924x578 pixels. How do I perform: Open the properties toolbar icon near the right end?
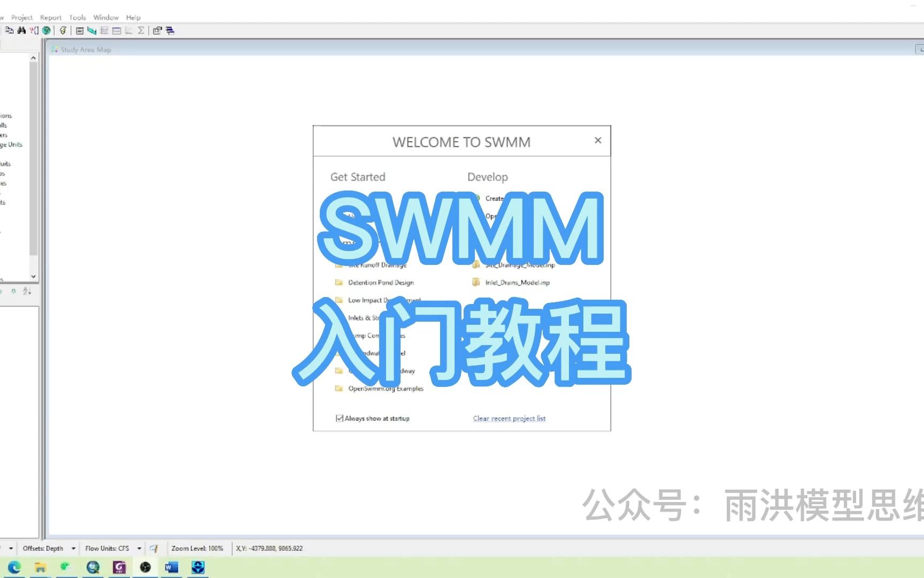click(x=157, y=31)
